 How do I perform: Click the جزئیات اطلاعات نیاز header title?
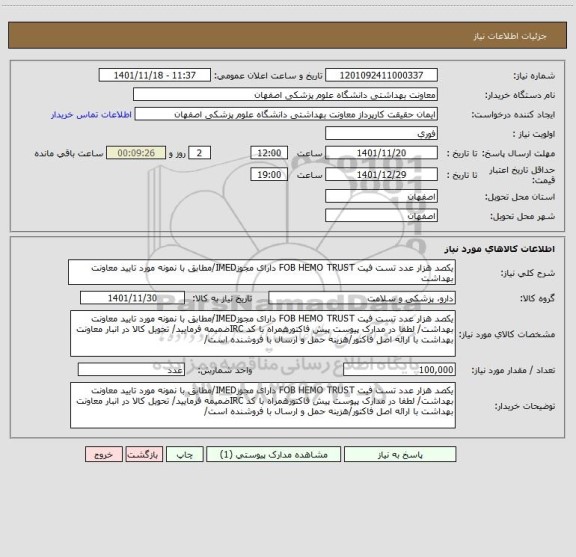(x=510, y=36)
